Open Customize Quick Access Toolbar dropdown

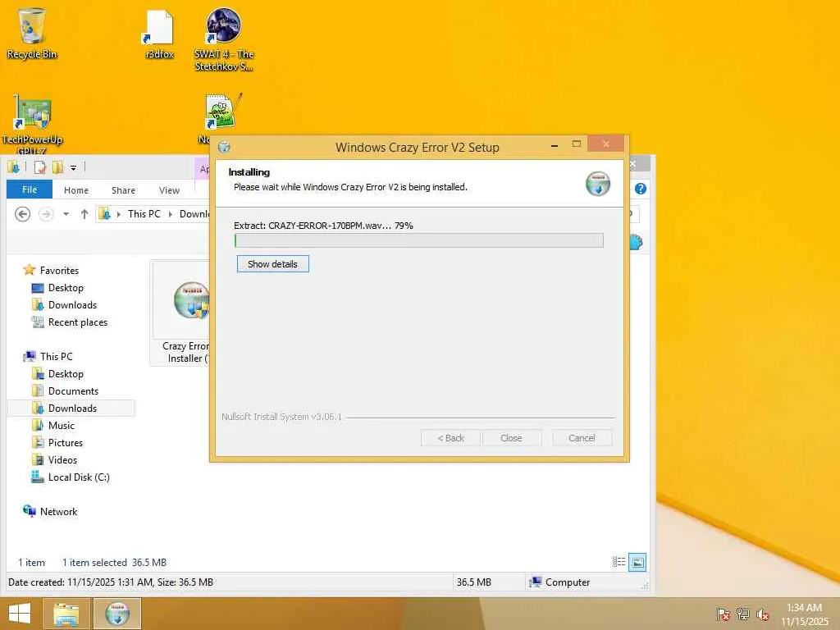73,167
